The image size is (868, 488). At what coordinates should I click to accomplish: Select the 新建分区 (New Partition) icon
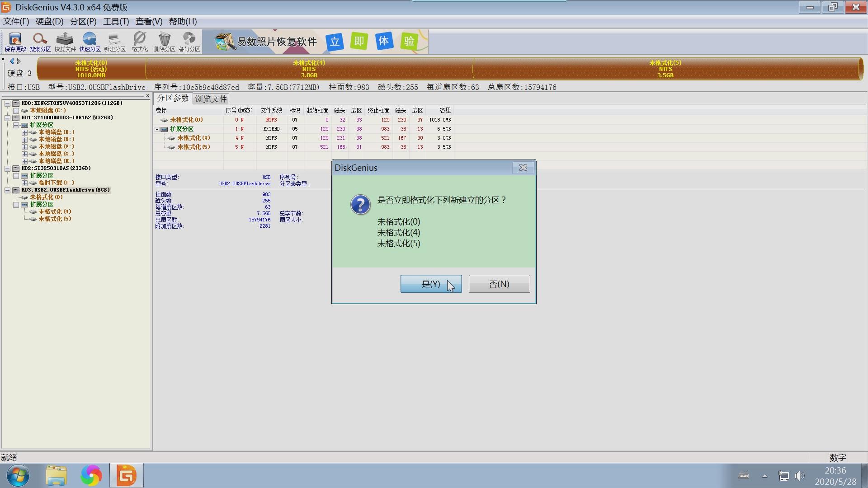coord(114,41)
